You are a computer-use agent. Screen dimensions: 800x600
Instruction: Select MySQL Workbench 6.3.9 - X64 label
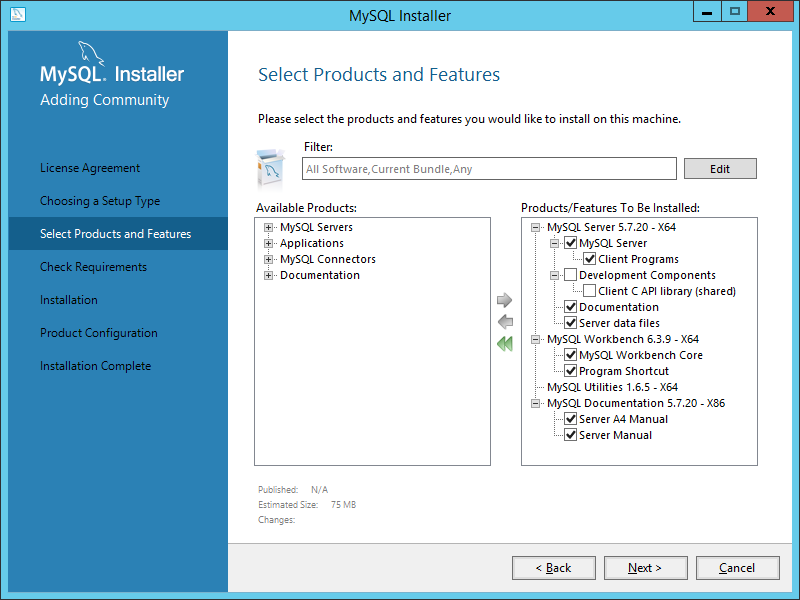pyautogui.click(x=623, y=339)
